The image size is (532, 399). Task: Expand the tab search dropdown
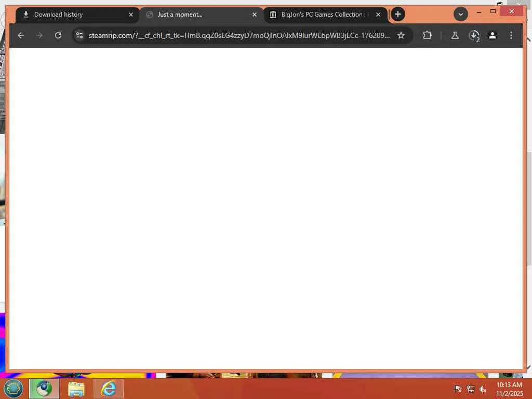pos(461,14)
